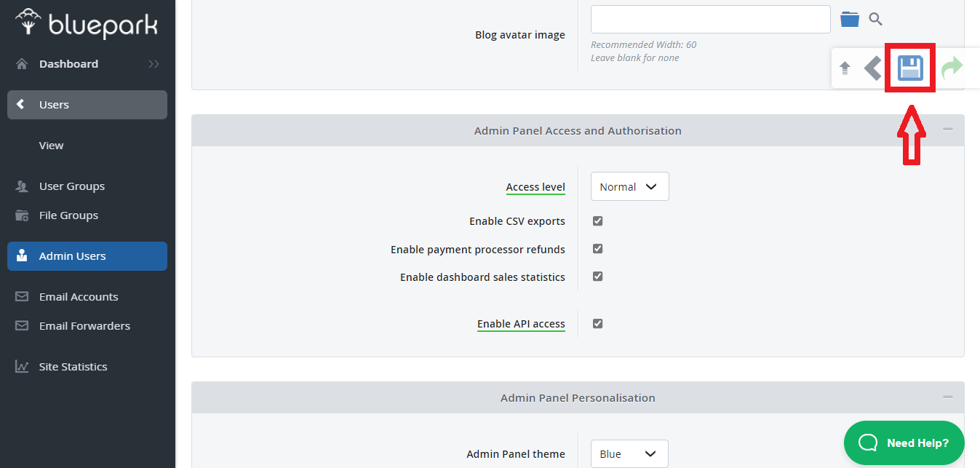Click the scroll-to-top arrow icon
Screen dimensions: 980x468
point(845,68)
